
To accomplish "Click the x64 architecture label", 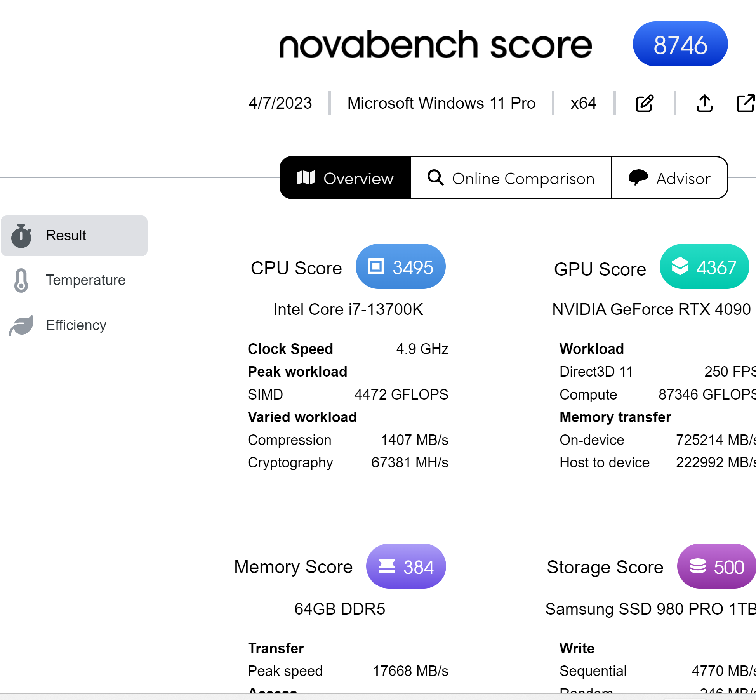I will [x=583, y=103].
